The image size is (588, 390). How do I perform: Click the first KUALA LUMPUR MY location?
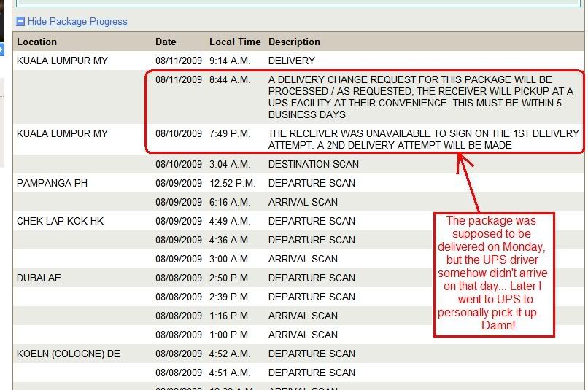(x=62, y=61)
